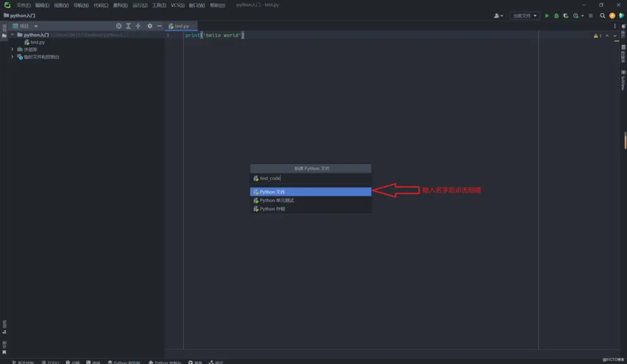Open the 重构(R) menu
The height and width of the screenshot is (364, 627).
(120, 5)
